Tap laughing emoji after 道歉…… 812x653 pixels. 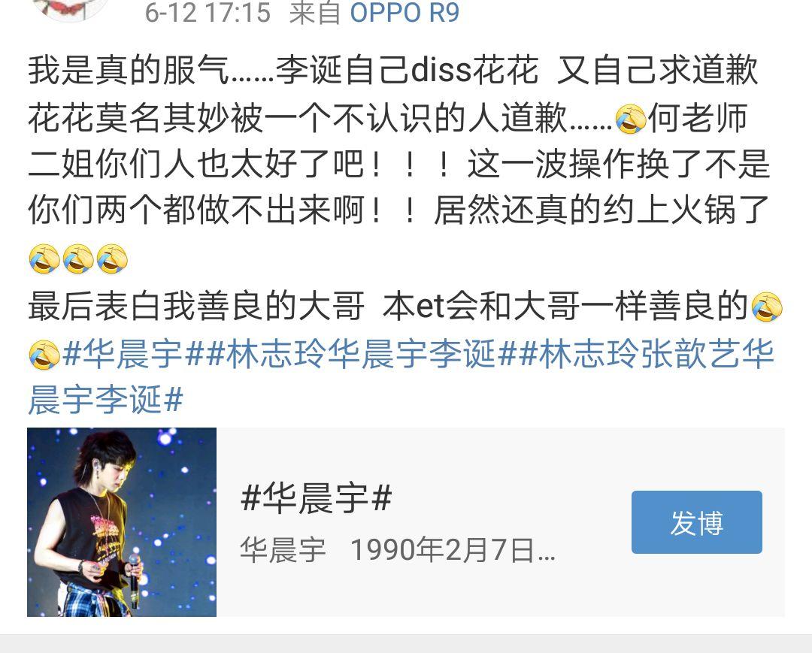pos(630,119)
